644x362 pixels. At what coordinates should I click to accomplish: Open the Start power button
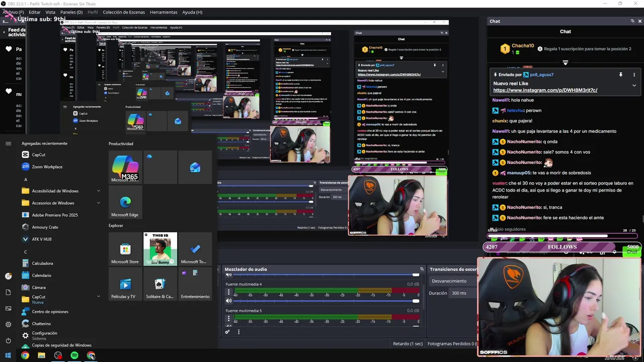tap(8, 340)
